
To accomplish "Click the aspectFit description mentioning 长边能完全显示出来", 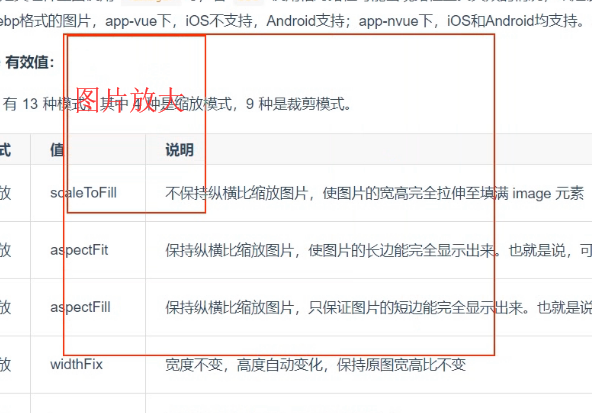I will click(378, 250).
